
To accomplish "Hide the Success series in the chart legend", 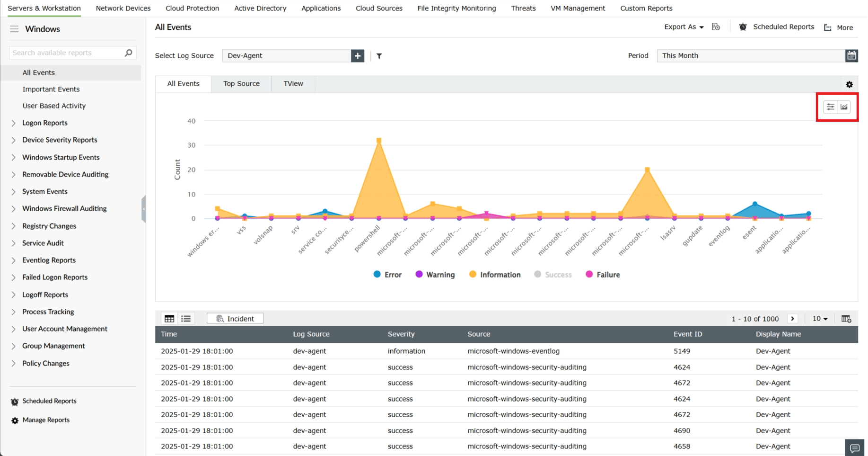I will pyautogui.click(x=552, y=274).
